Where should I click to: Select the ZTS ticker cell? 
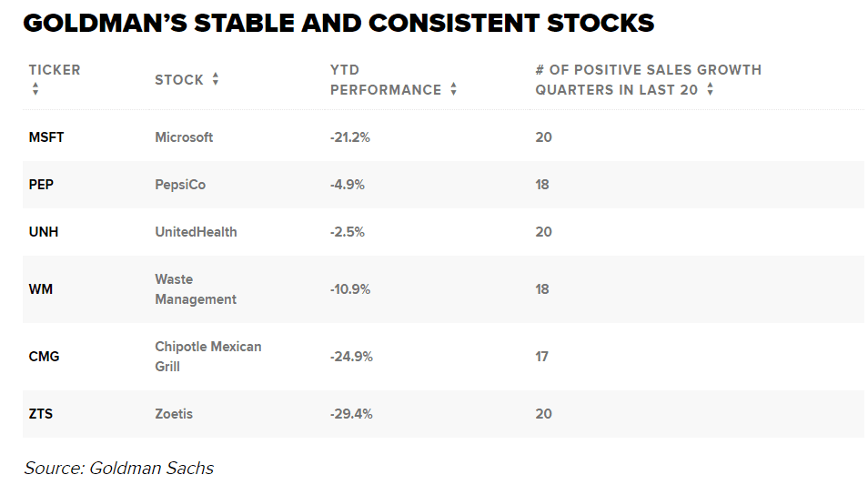[x=41, y=414]
